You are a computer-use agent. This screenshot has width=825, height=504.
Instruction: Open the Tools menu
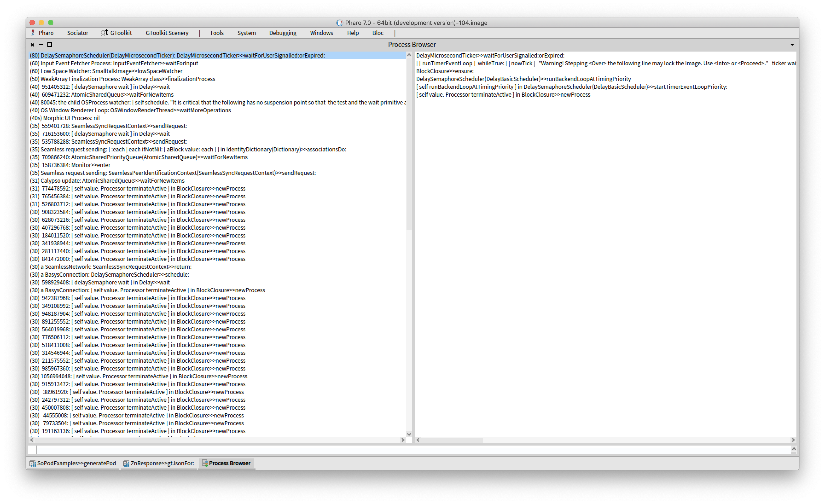pos(217,32)
